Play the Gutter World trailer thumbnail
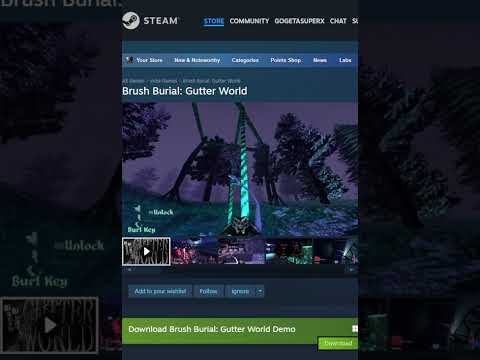The image size is (480, 360). click(x=146, y=251)
